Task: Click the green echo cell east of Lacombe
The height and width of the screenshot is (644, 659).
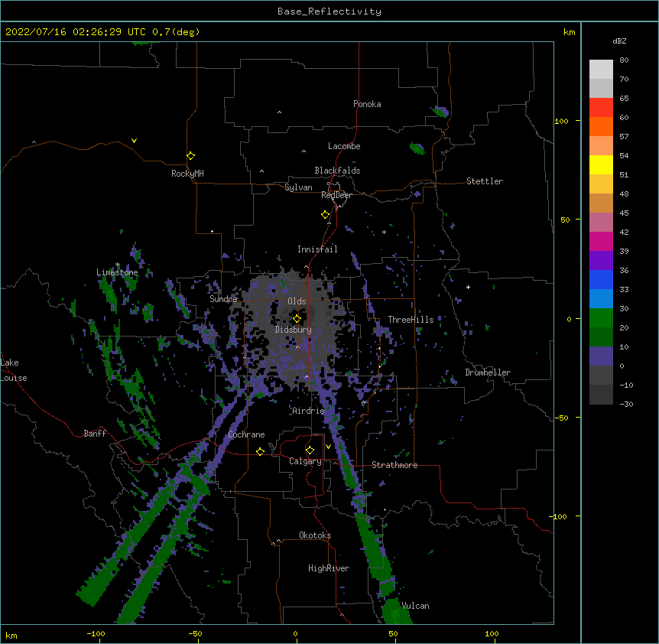Action: 417,148
